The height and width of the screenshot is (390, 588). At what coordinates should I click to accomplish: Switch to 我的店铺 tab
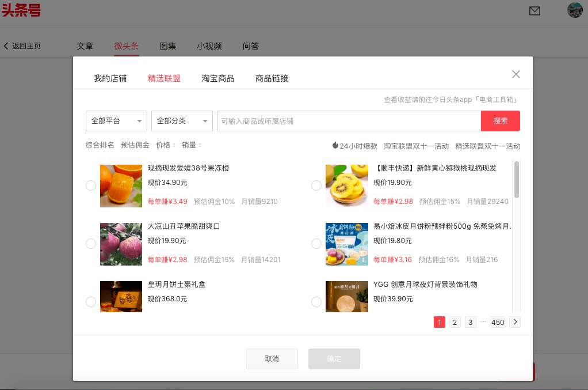coord(110,78)
